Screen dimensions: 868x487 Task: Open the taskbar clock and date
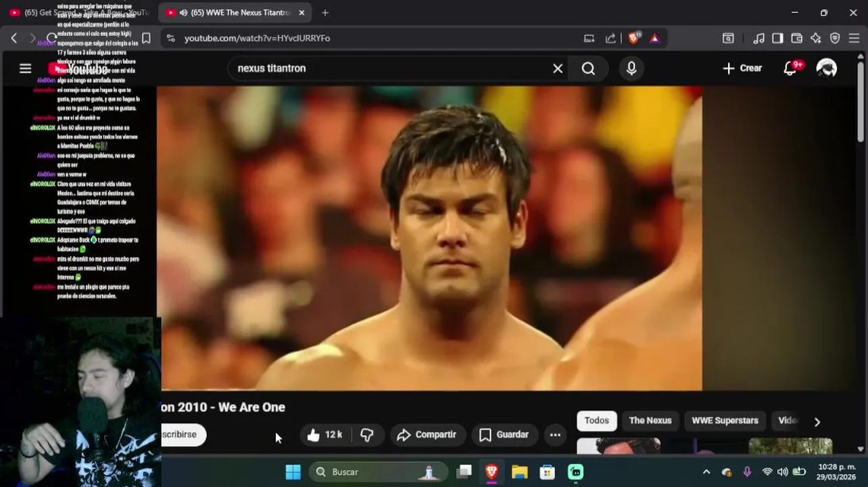pyautogui.click(x=836, y=472)
